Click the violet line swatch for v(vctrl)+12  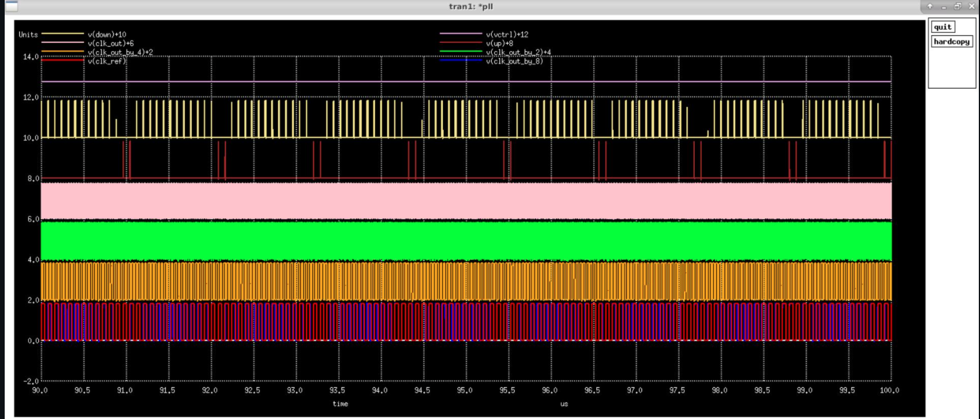(461, 34)
